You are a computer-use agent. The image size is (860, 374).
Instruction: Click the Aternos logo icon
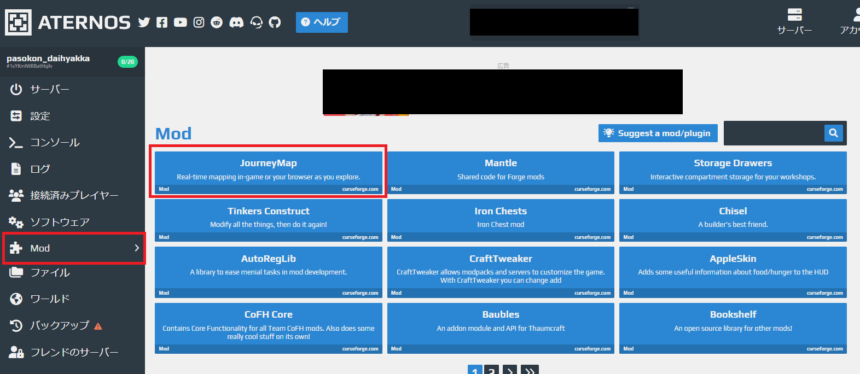(19, 22)
